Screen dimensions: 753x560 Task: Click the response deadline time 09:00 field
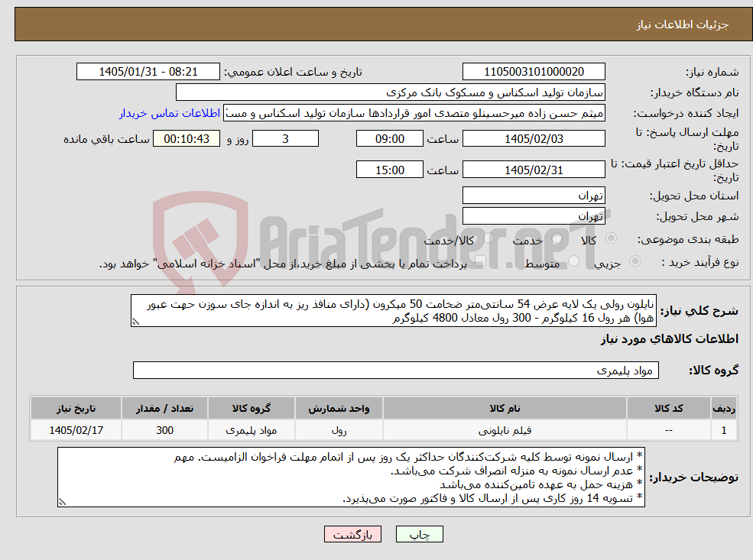click(x=389, y=139)
